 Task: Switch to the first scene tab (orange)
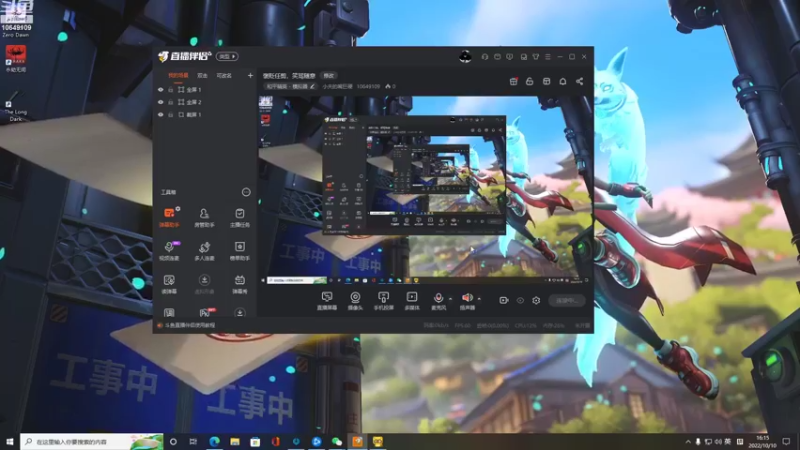[178, 76]
